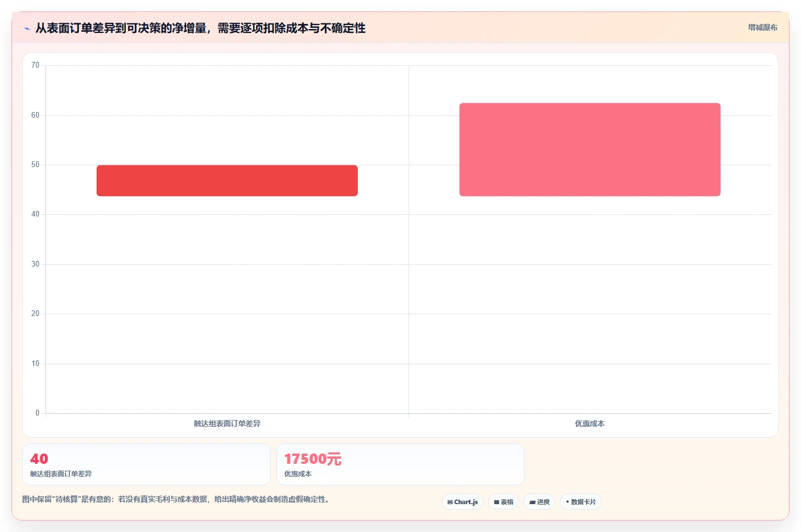
Task: Click the chart title about 净增量
Action: coord(200,28)
